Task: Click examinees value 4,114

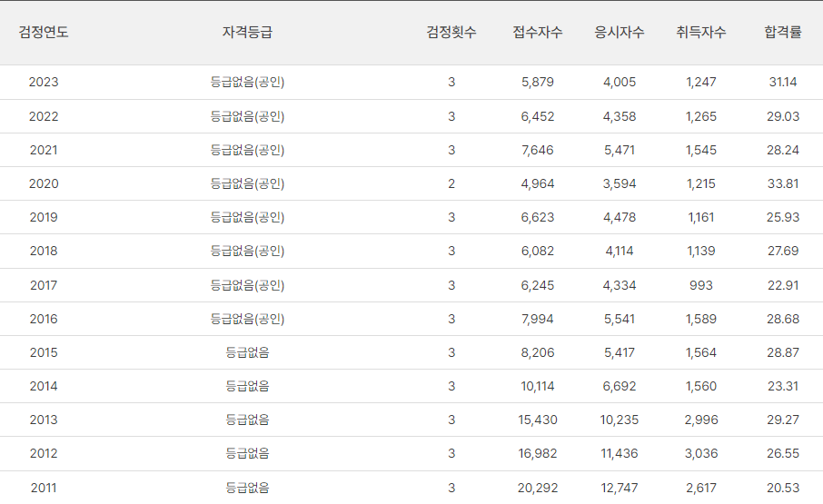Action: point(620,251)
